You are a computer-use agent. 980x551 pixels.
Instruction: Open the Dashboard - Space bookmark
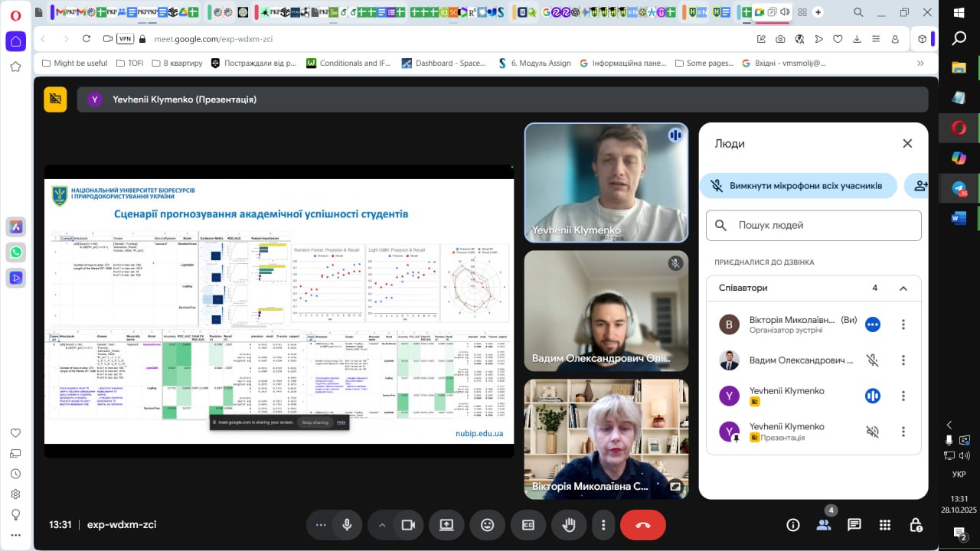click(x=444, y=63)
